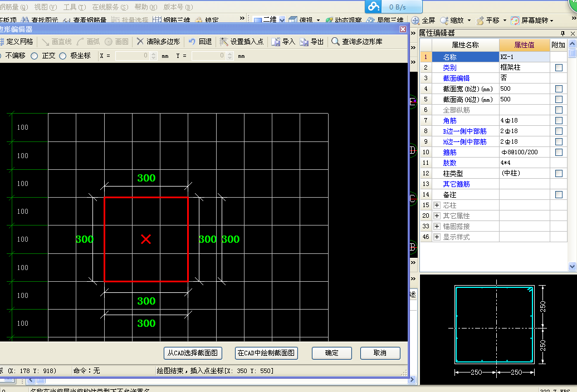Click the 属性值 column header
The width and height of the screenshot is (577, 392).
coord(524,45)
